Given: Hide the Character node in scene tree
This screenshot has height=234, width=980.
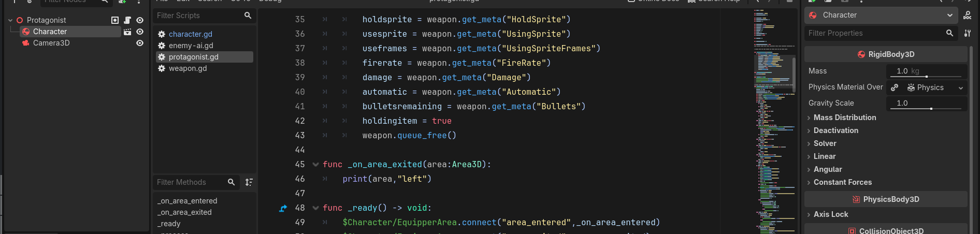Looking at the screenshot, I should tap(140, 32).
